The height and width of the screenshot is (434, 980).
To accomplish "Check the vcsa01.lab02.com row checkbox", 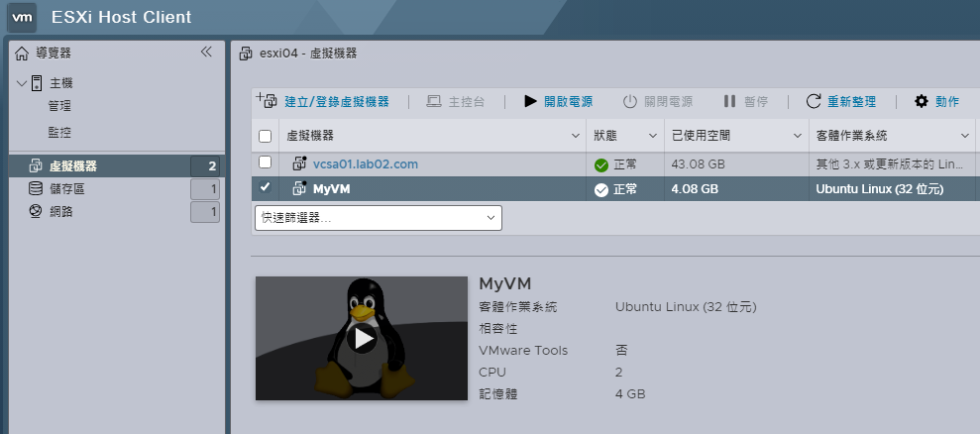I will tap(265, 162).
